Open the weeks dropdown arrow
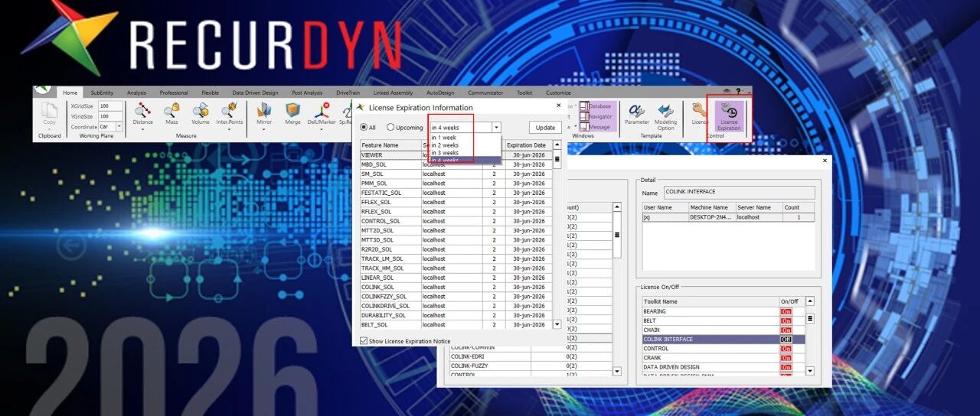This screenshot has width=980, height=416. pyautogui.click(x=496, y=128)
